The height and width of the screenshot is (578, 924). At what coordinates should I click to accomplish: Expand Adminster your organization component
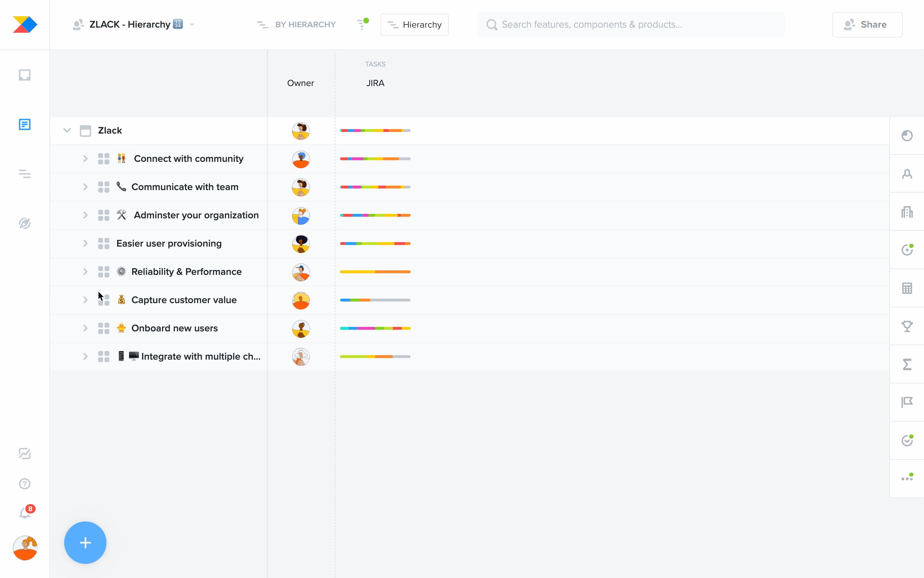tap(85, 215)
